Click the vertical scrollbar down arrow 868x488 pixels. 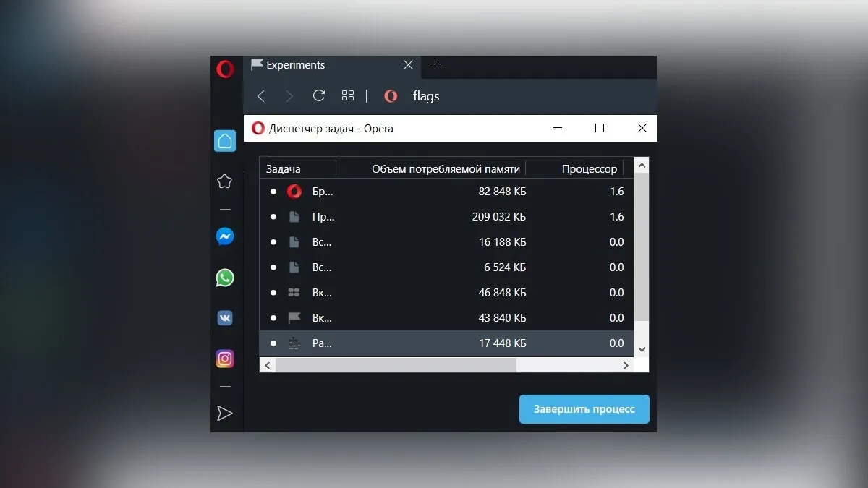click(x=642, y=349)
